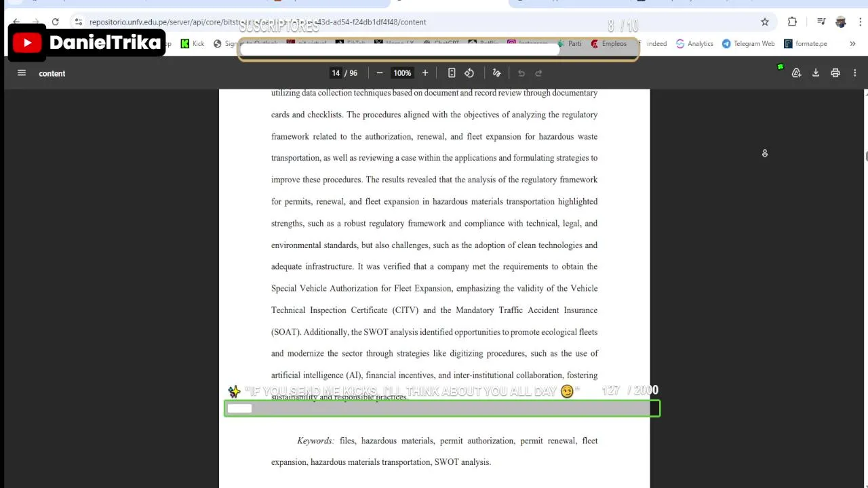Rotate the document counterclockwise
868x488 pixels.
pos(469,73)
